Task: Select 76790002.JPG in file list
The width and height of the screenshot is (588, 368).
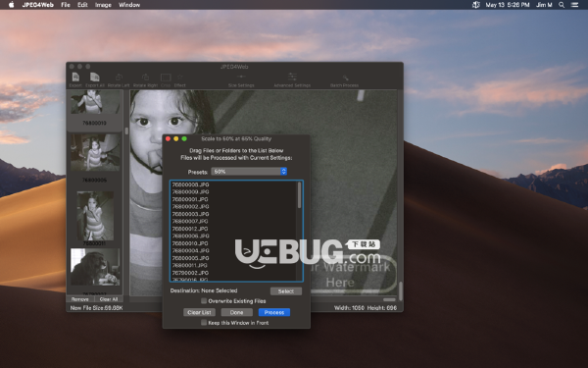Action: point(190,273)
